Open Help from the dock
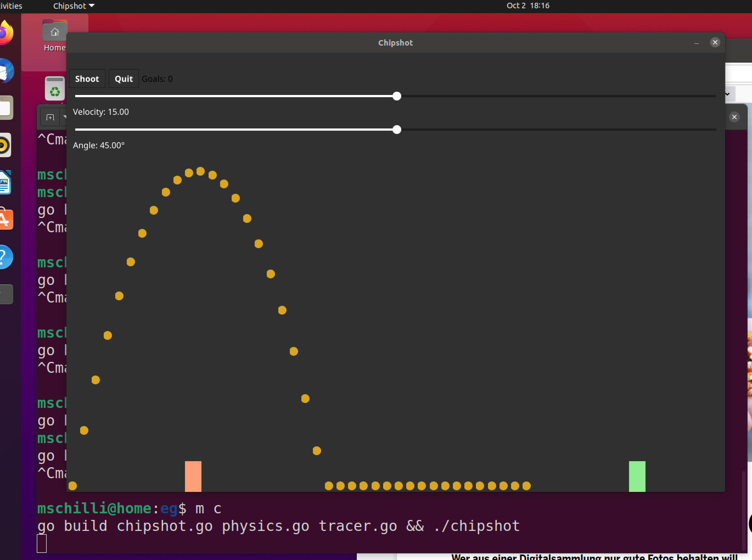Image resolution: width=752 pixels, height=560 pixels. [x=6, y=257]
